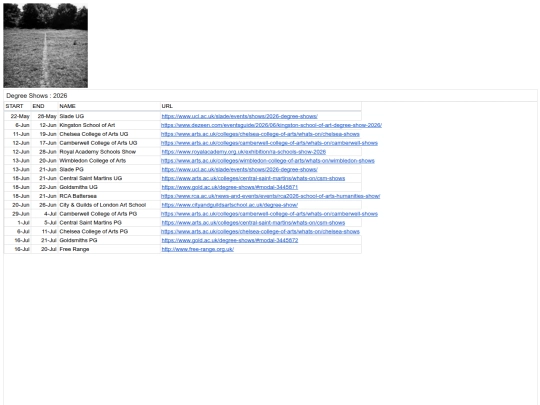Select the 'Wimbledon College of Arts' cell

tap(109, 161)
